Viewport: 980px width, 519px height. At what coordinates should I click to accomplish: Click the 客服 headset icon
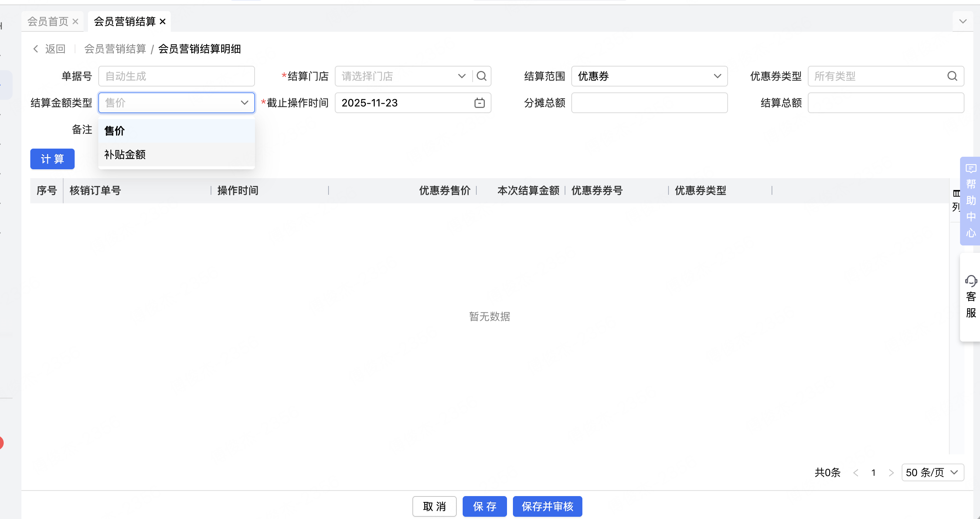pyautogui.click(x=970, y=282)
